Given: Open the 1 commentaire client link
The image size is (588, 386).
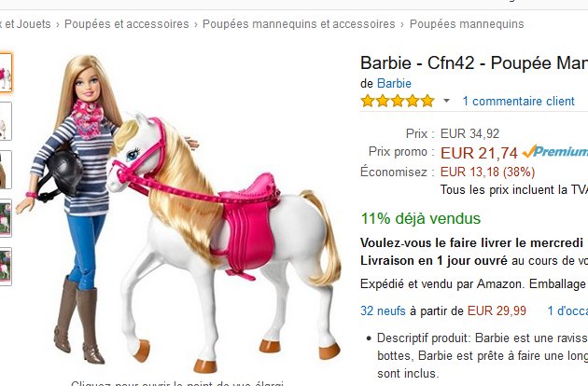Looking at the screenshot, I should pos(518,101).
